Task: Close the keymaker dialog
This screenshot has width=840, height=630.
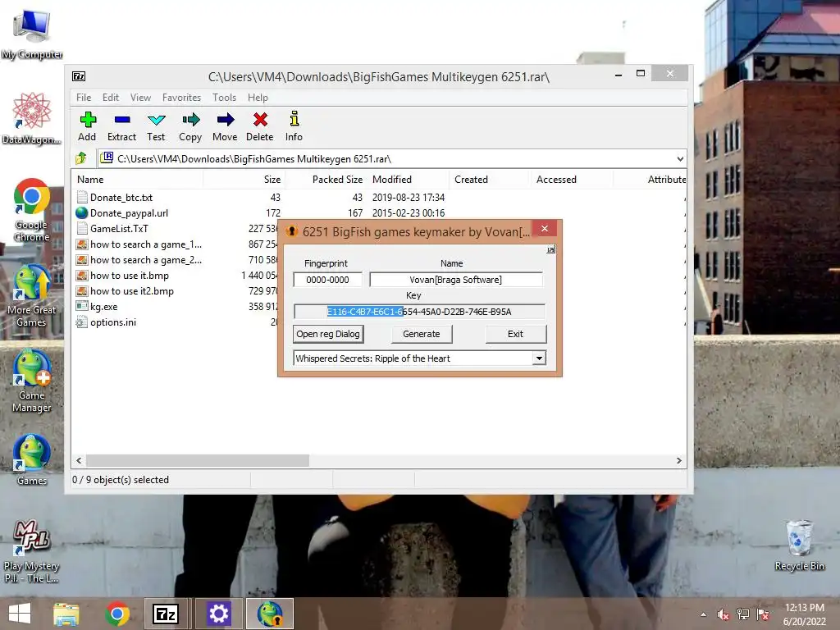Action: pos(545,229)
